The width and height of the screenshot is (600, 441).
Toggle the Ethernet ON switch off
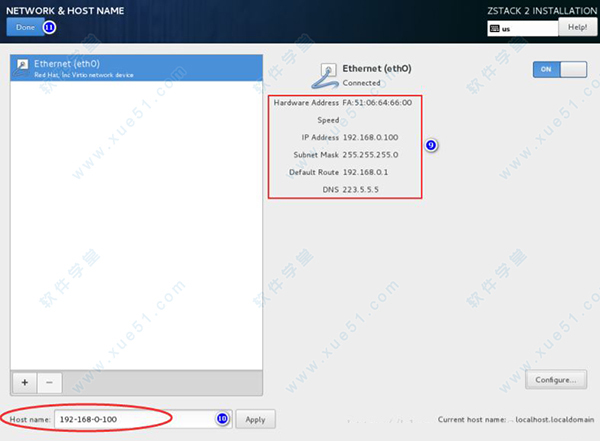click(x=560, y=70)
